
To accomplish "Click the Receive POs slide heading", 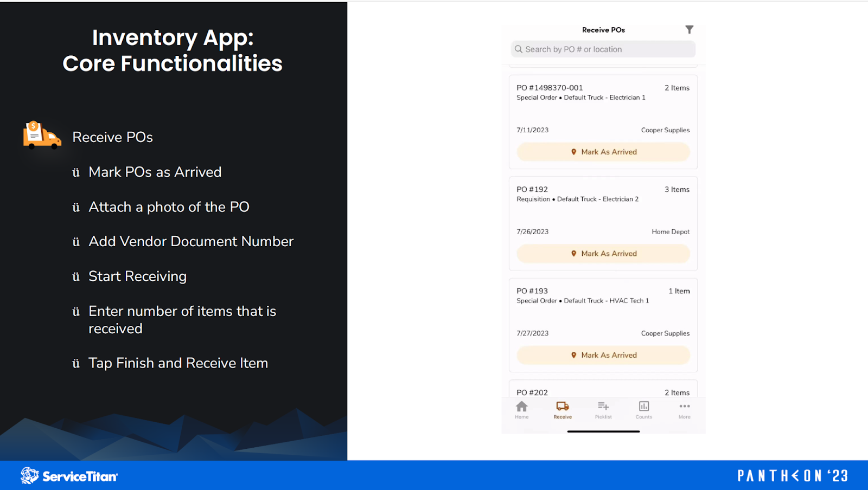I will 112,137.
